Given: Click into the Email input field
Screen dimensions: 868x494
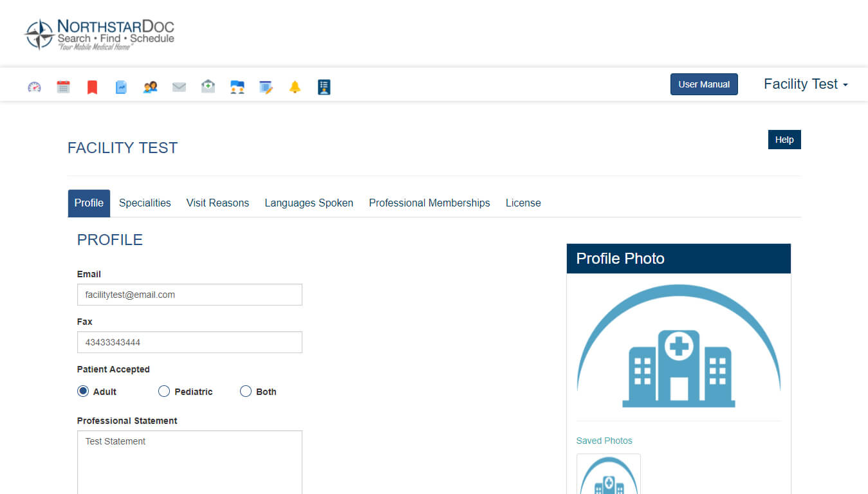Looking at the screenshot, I should pos(190,295).
